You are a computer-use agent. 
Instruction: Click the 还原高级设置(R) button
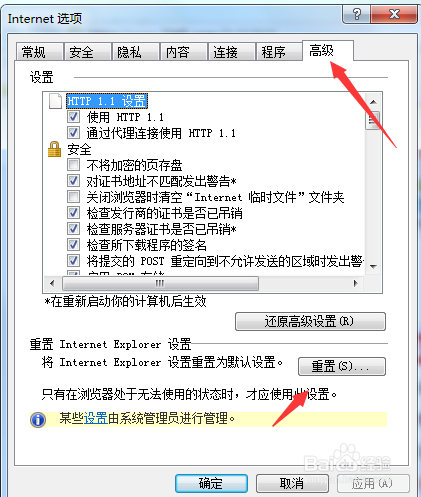click(x=310, y=321)
